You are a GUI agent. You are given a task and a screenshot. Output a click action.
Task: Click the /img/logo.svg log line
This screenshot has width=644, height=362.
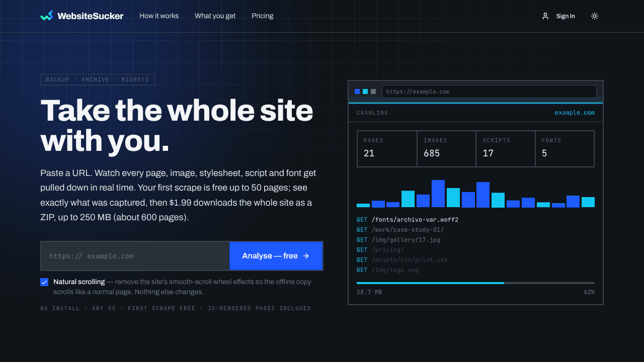[387, 270]
